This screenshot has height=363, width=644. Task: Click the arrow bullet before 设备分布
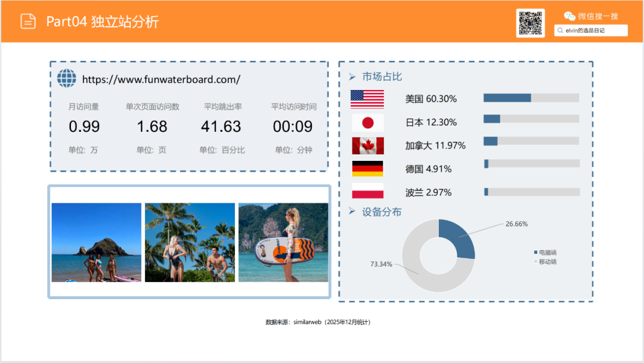pyautogui.click(x=352, y=212)
